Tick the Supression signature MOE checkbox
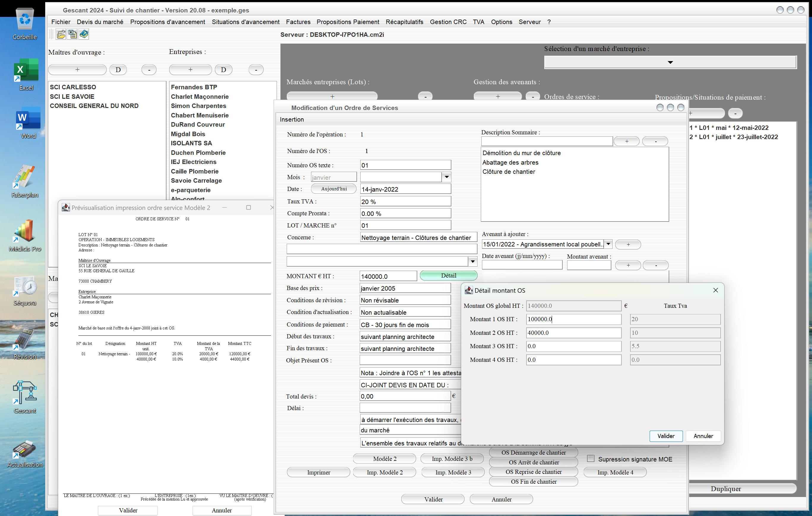 [x=591, y=458]
